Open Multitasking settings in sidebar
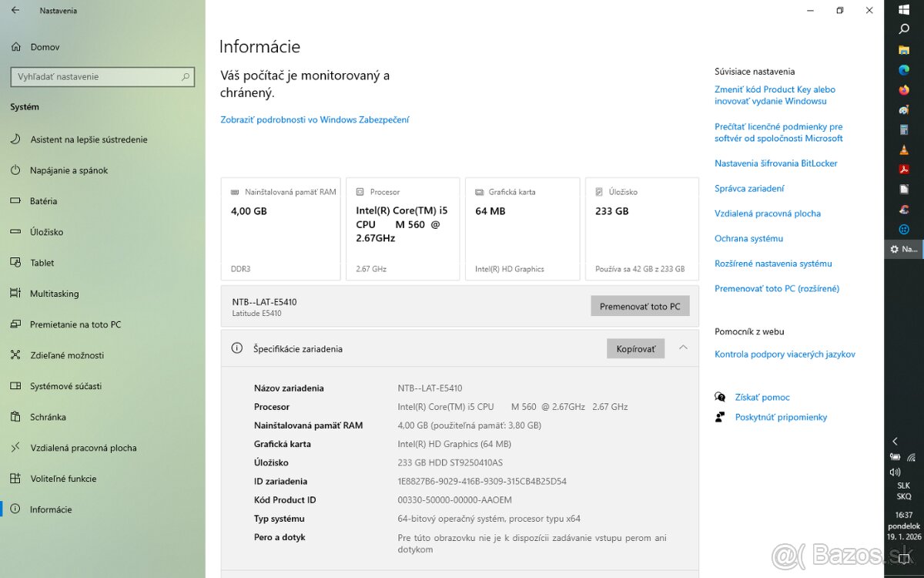The height and width of the screenshot is (578, 924). pos(54,294)
